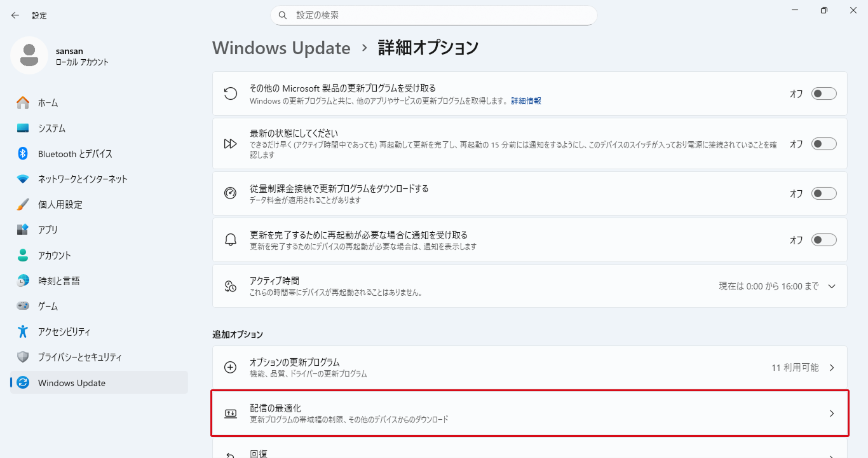
Task: Open the 配信の最適化 row
Action: point(530,413)
